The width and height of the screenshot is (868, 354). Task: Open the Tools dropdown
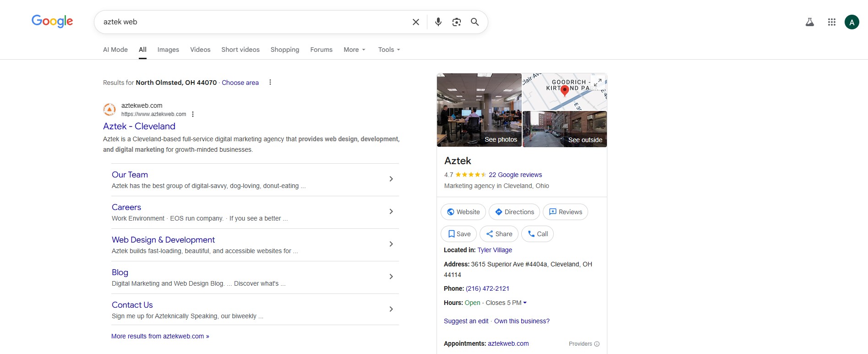[389, 50]
